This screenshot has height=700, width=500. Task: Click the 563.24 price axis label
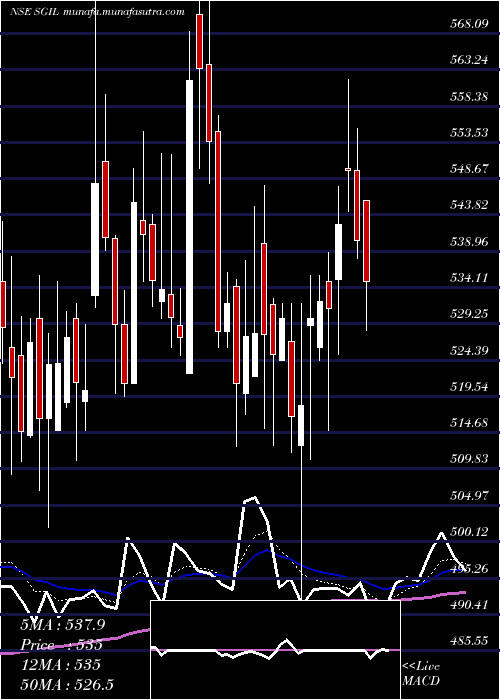468,60
